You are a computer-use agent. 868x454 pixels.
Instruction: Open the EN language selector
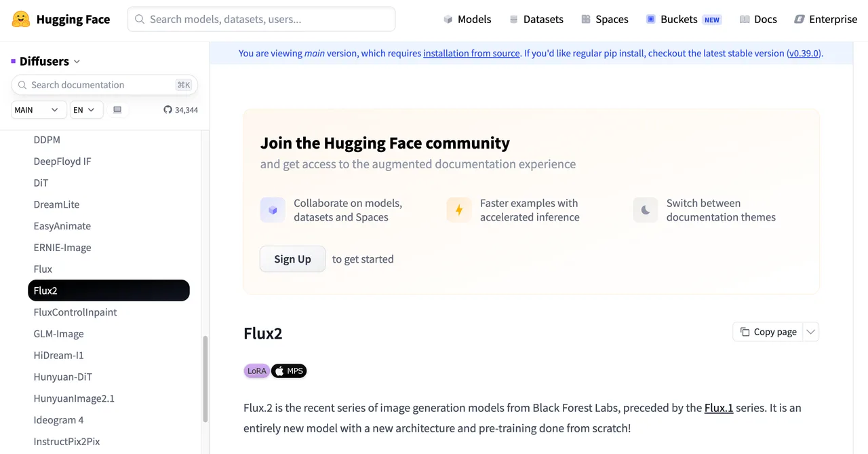point(87,109)
